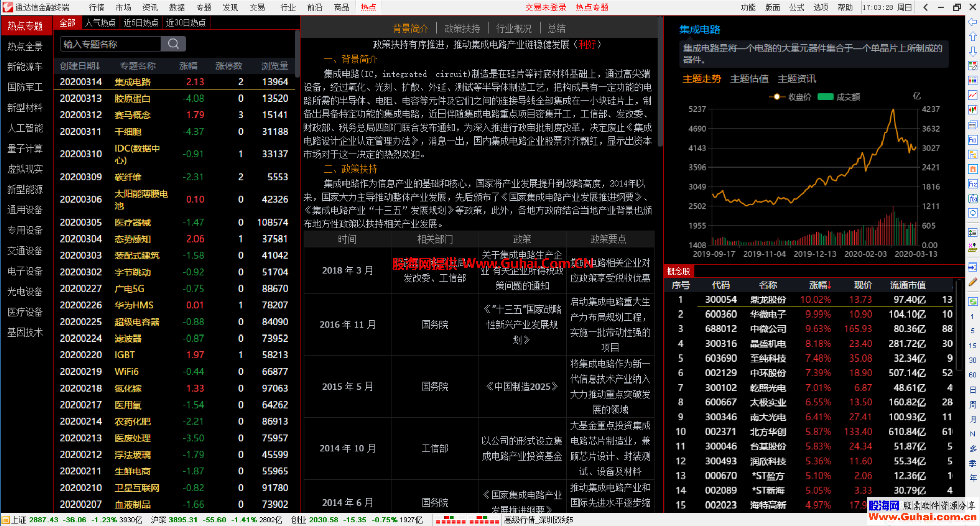Image resolution: width=980 pixels, height=526 pixels.
Task: Select the 日 daily period button
Action: 973,390
